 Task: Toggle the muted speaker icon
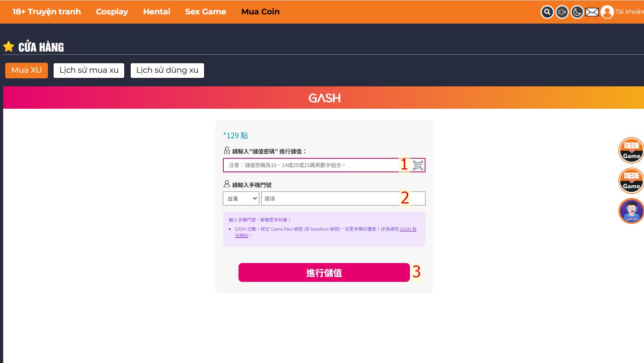(x=562, y=12)
